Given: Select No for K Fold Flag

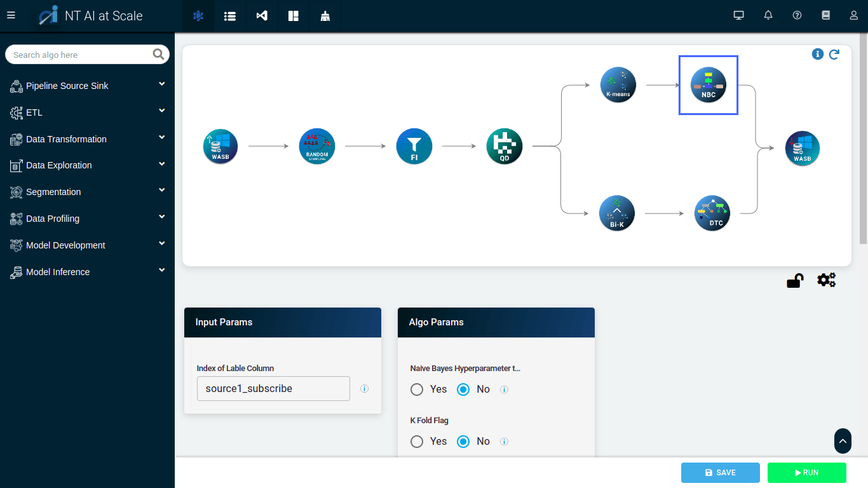Looking at the screenshot, I should pyautogui.click(x=463, y=442).
